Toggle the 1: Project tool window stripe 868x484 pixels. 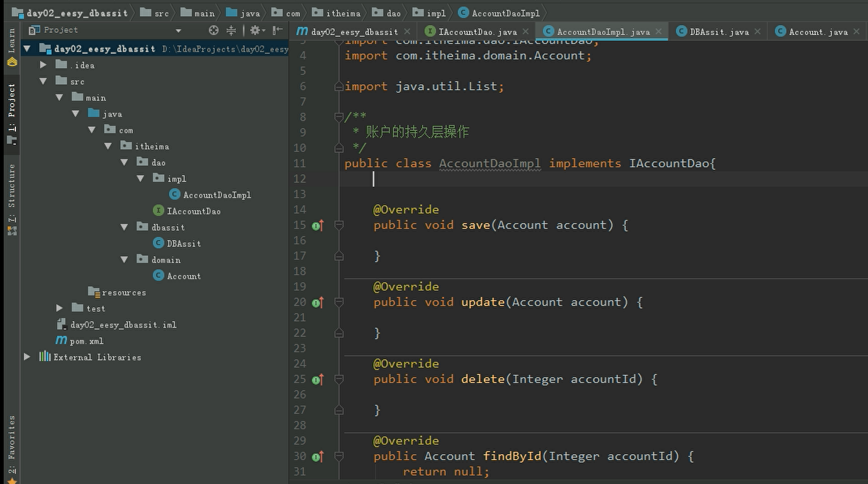pos(12,114)
